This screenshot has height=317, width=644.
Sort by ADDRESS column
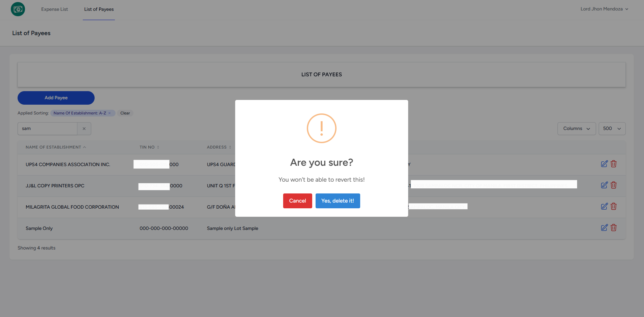[219, 147]
